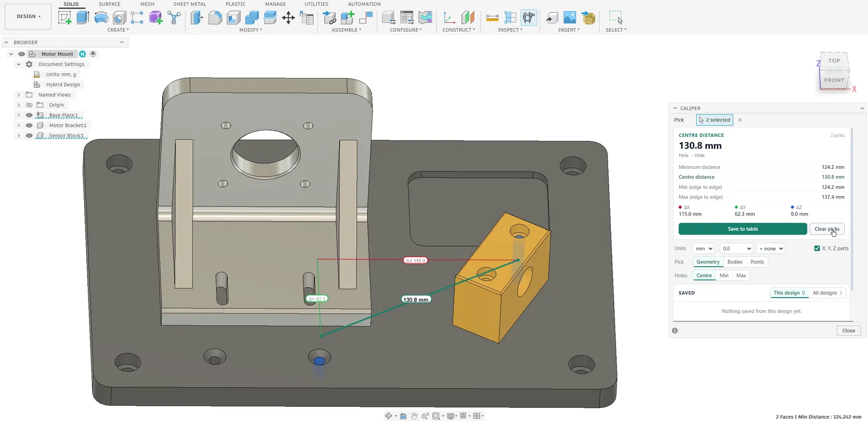Activate the Motor Mount radio button

click(x=93, y=54)
